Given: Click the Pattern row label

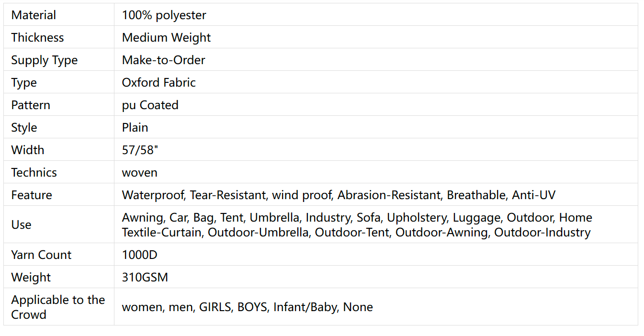Looking at the screenshot, I should point(31,105).
